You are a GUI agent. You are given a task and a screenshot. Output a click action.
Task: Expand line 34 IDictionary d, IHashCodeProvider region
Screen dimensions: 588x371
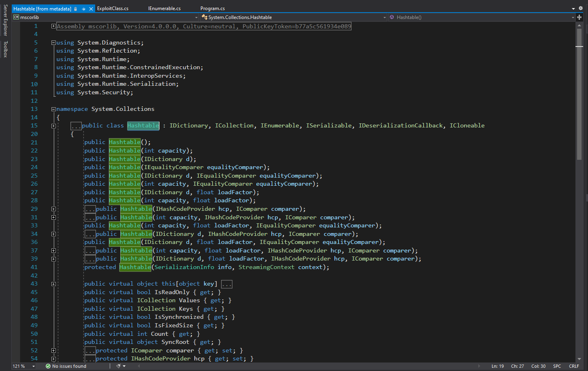[53, 234]
